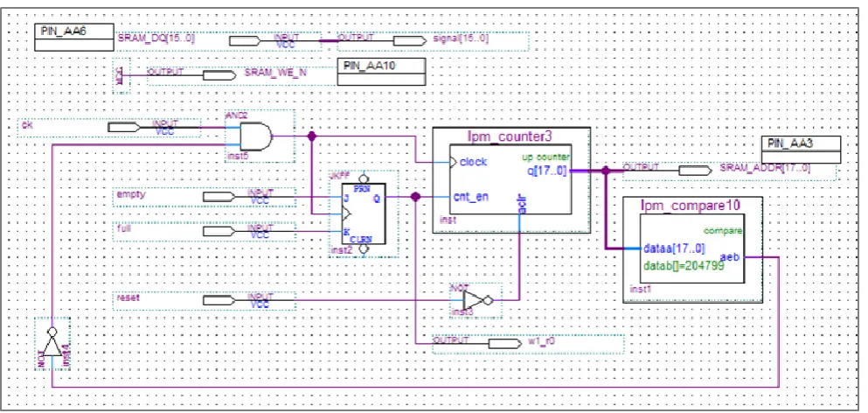
Task: Click the SRAM_WE_N output pin symbol
Action: coord(219,75)
